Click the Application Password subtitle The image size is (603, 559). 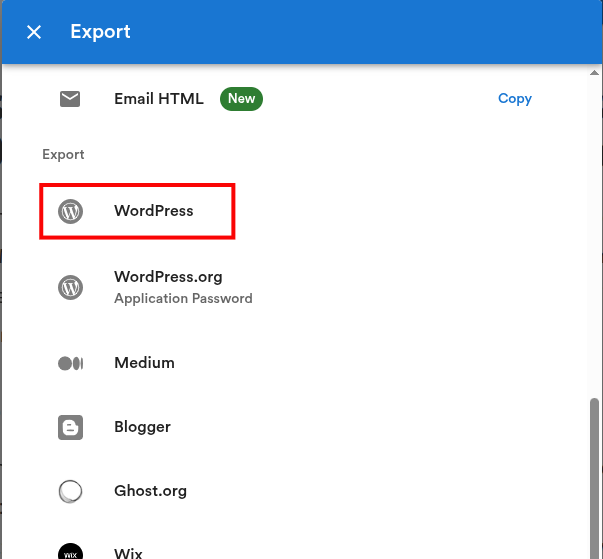point(183,298)
